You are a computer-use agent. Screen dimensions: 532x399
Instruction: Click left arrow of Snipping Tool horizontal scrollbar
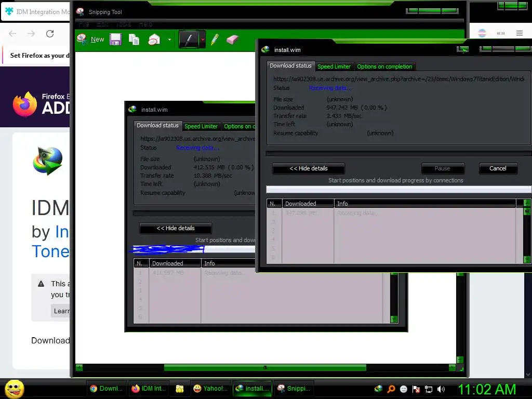point(79,367)
